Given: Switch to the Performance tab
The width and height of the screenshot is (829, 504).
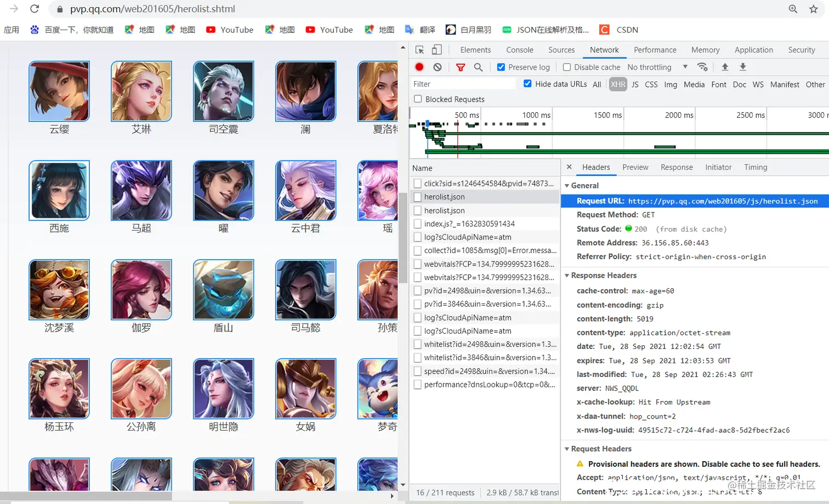Looking at the screenshot, I should [655, 50].
